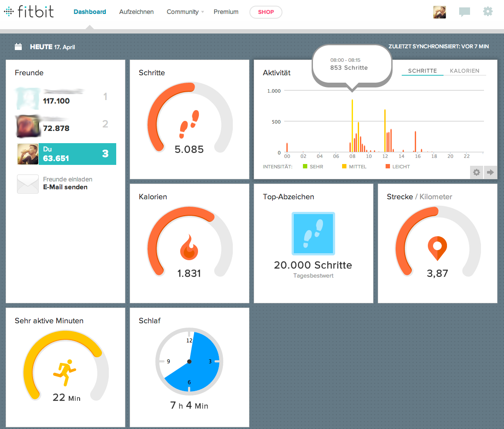The height and width of the screenshot is (429, 504).
Task: Click the Schlaf clock dial
Action: tap(189, 362)
